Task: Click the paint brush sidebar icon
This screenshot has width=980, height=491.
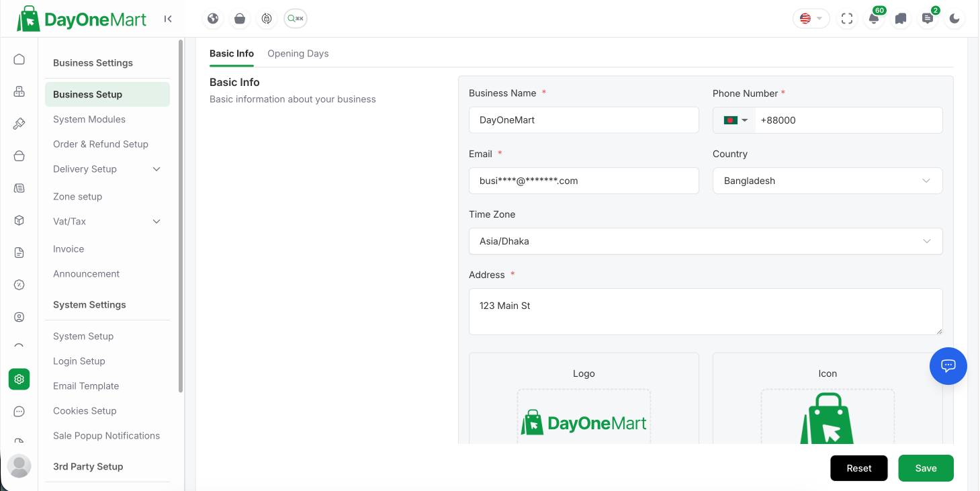Action: coord(19,124)
